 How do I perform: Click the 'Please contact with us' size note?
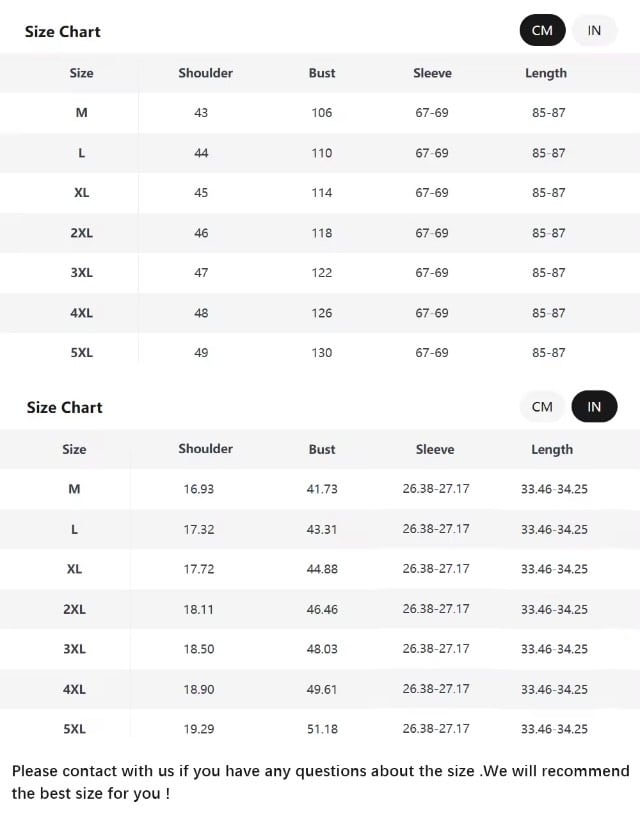[x=320, y=782]
